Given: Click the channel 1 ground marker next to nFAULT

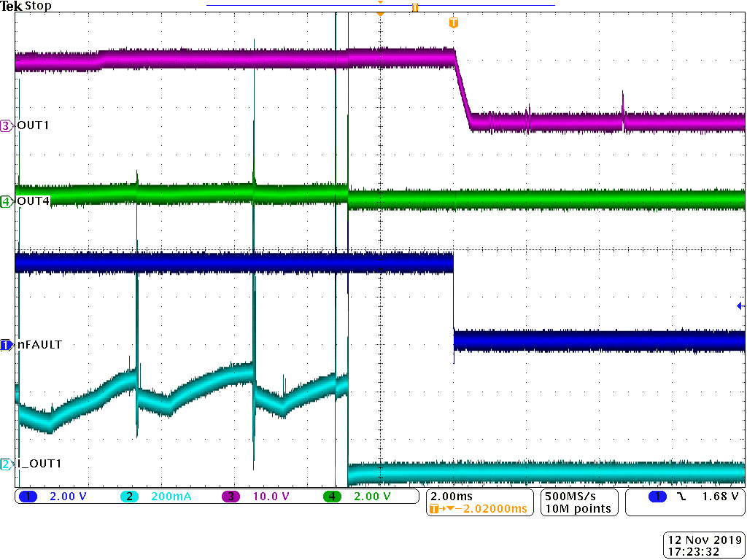Looking at the screenshot, I should (6, 345).
